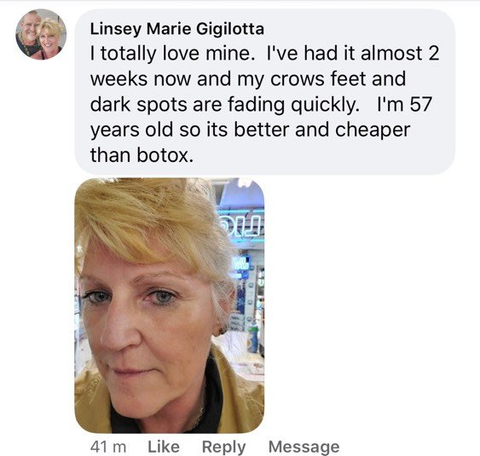Screen dimensions: 480x456
Task: Click the man's face in the avatar
Action: click(x=29, y=28)
